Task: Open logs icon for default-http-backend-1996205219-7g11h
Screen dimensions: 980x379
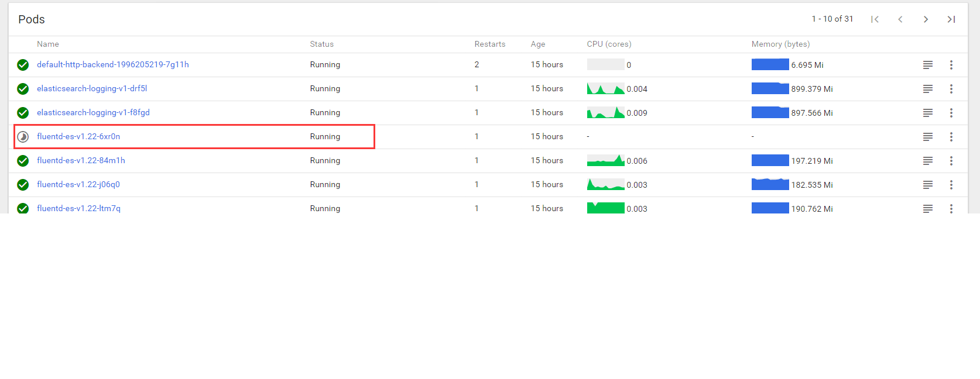Action: 928,65
